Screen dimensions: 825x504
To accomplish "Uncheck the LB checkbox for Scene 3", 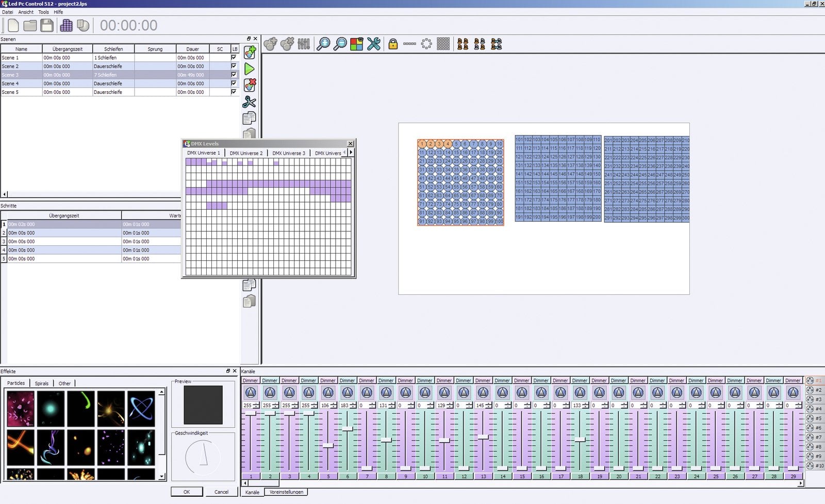I will click(x=234, y=75).
